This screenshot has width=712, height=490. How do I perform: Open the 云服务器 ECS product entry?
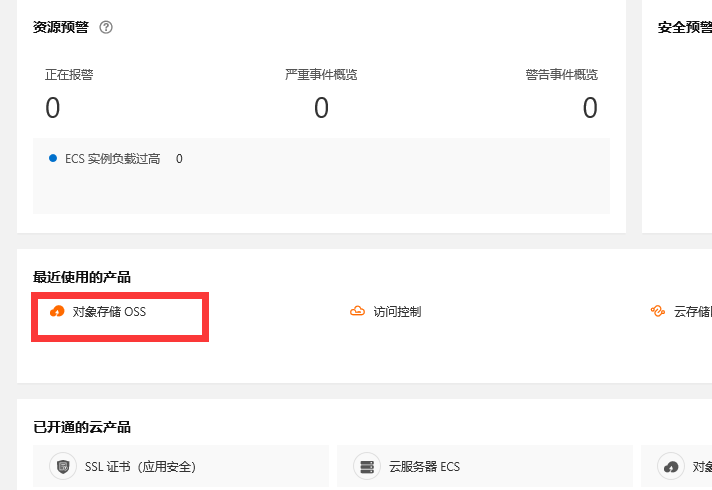coord(485,466)
